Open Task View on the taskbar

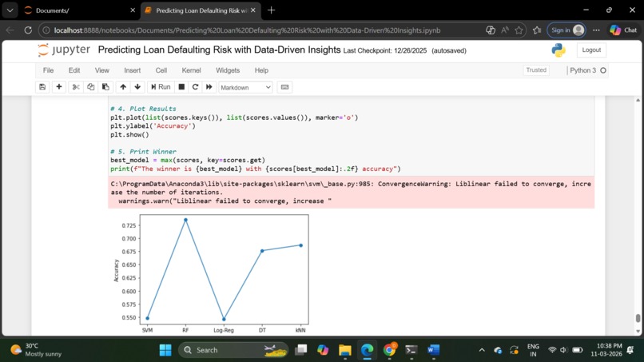[x=301, y=350]
